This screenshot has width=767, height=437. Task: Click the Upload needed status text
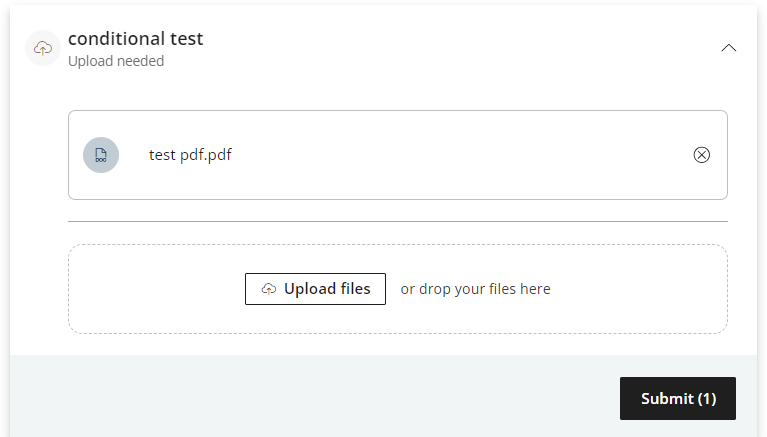116,61
